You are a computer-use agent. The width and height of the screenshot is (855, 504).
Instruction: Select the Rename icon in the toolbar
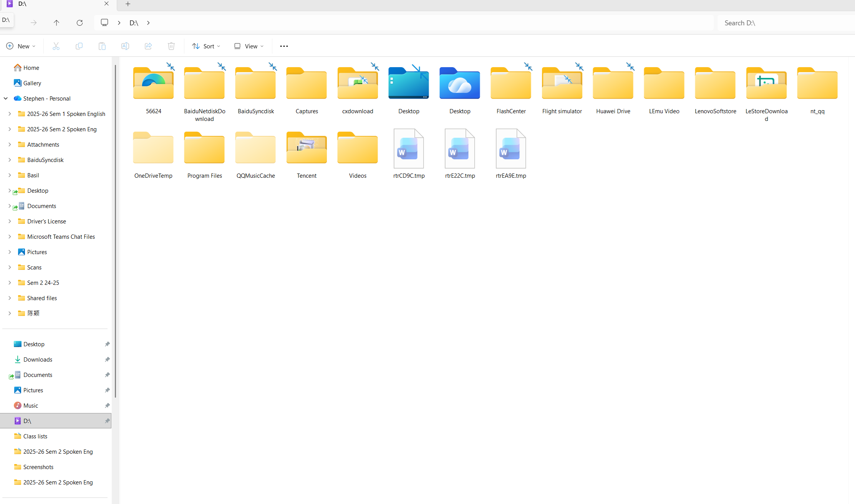click(x=125, y=46)
